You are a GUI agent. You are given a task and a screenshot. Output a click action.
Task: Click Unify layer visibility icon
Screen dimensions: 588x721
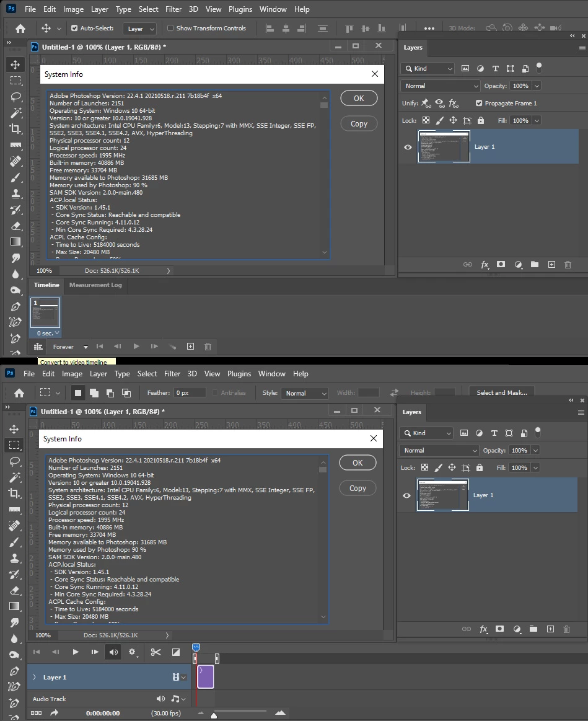click(440, 103)
